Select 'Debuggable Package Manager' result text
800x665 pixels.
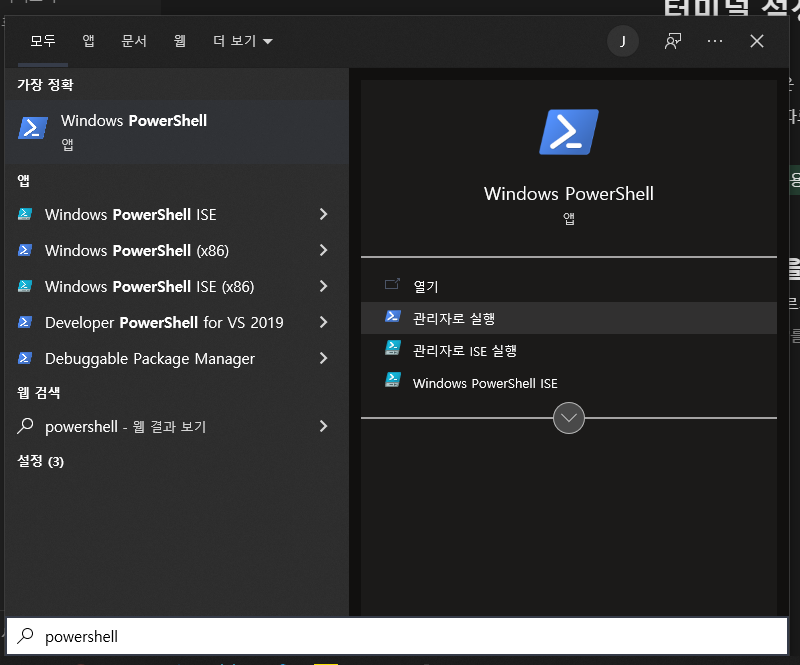tap(149, 359)
